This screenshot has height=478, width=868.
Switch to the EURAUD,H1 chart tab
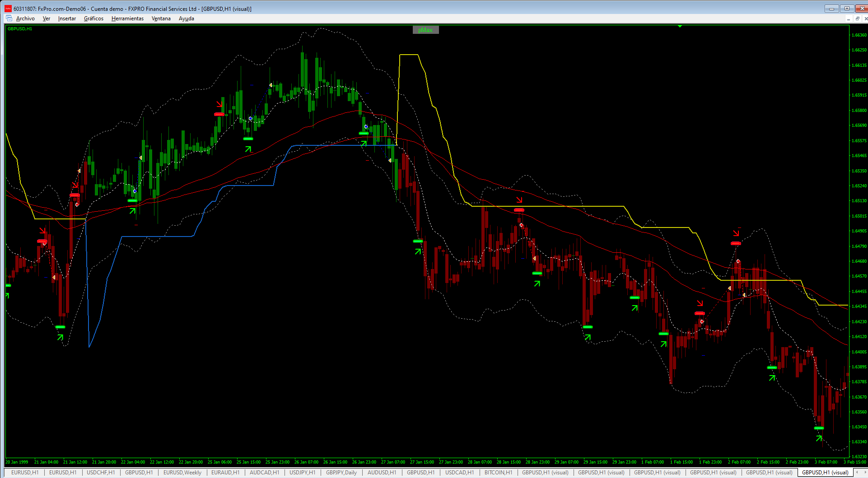click(x=225, y=473)
